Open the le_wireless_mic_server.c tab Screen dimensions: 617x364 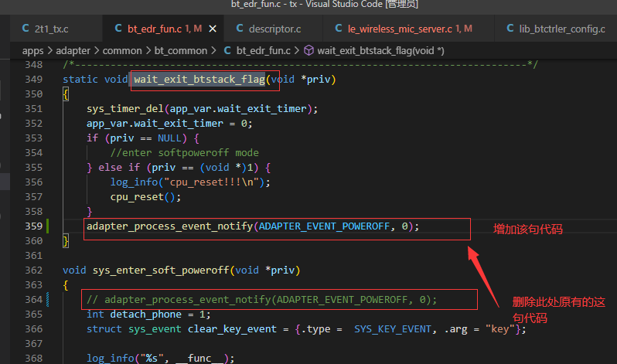click(x=408, y=29)
